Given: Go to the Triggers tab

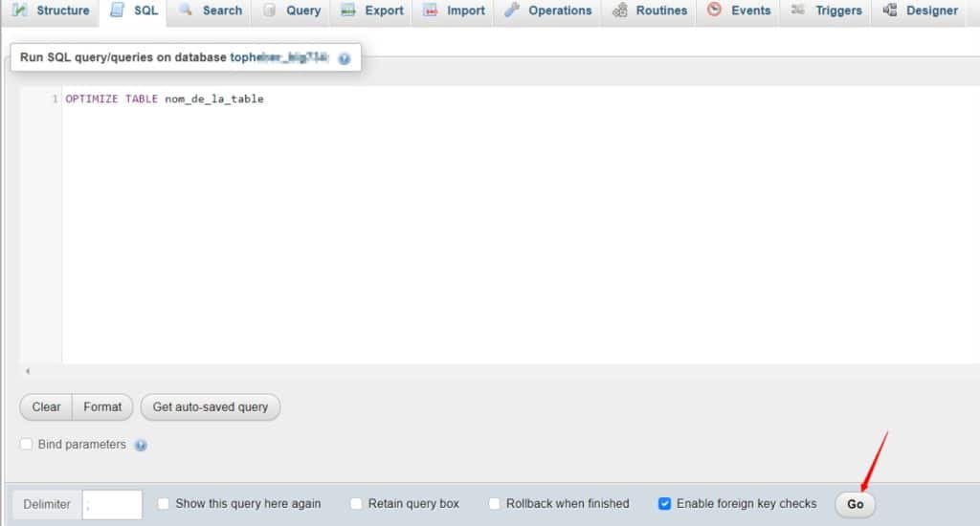Looking at the screenshot, I should pyautogui.click(x=826, y=11).
